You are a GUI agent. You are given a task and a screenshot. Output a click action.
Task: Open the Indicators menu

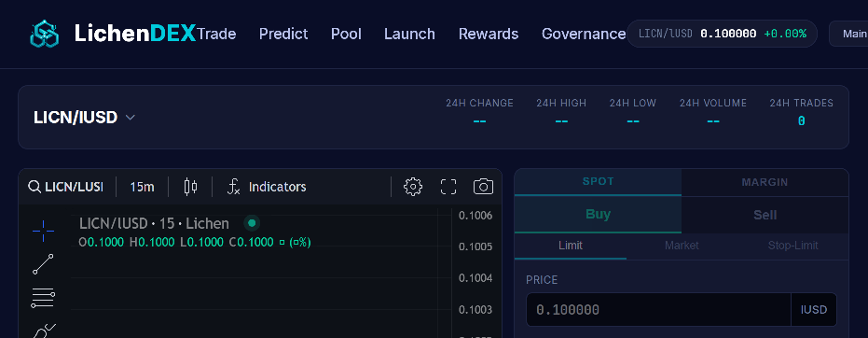tap(267, 187)
